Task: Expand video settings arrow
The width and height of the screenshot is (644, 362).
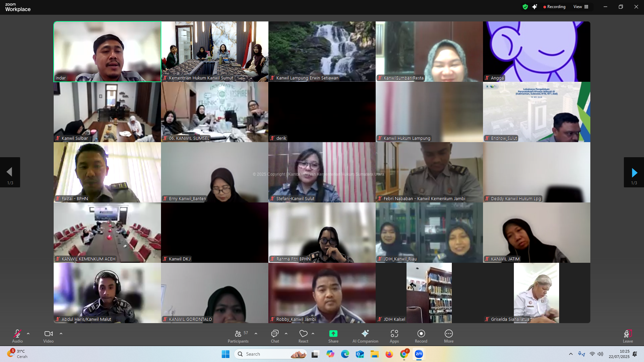Action: pos(61,334)
